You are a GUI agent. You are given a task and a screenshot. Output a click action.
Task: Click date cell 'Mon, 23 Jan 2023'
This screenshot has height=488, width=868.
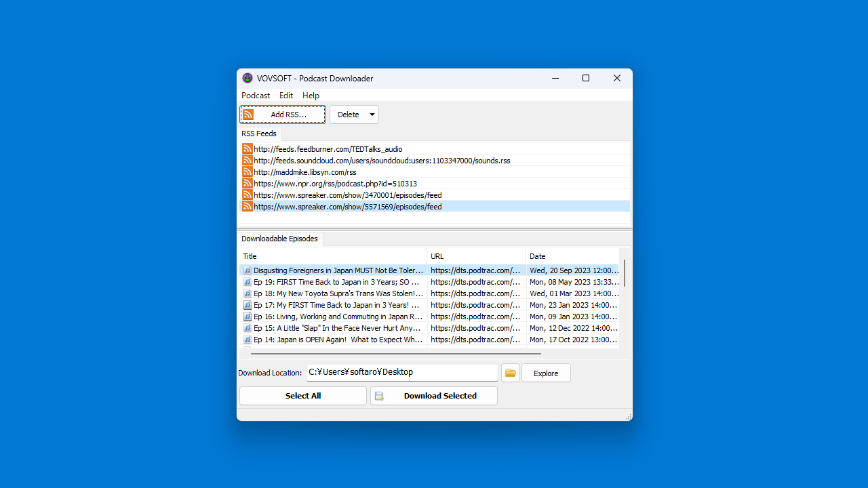click(x=574, y=305)
